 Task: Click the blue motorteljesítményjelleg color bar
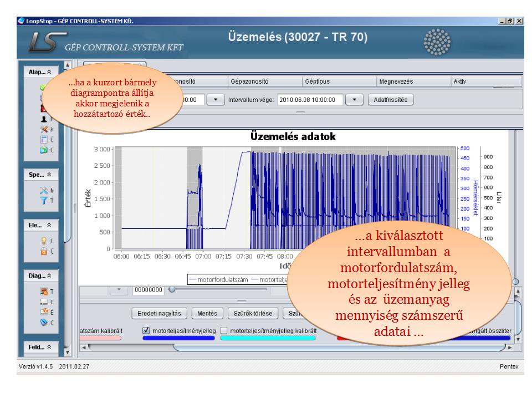point(177,339)
